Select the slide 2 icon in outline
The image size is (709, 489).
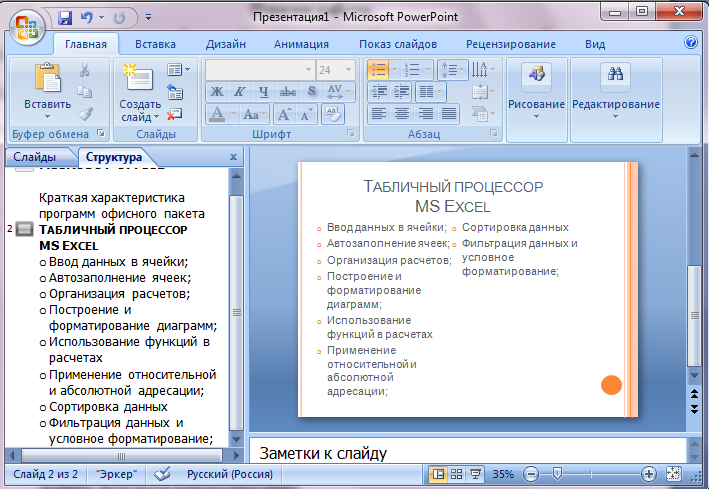pos(24,229)
